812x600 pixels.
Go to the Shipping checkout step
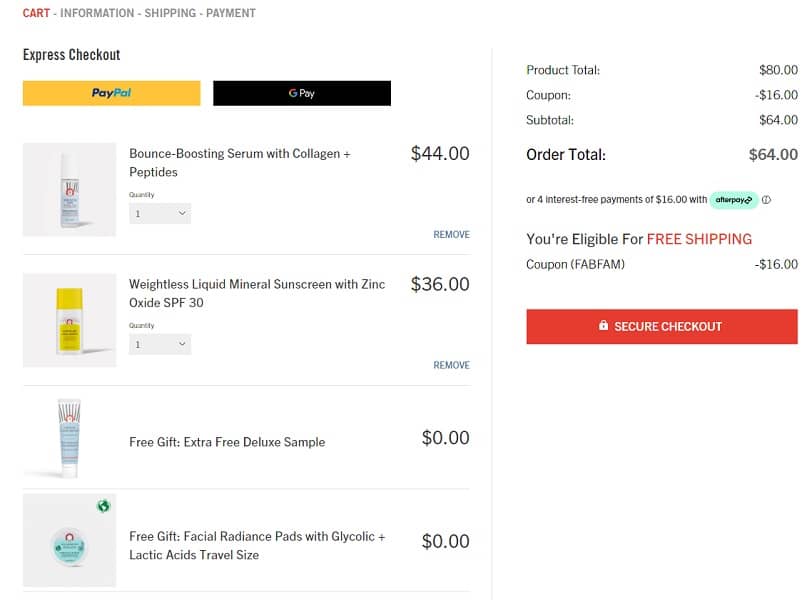point(170,14)
